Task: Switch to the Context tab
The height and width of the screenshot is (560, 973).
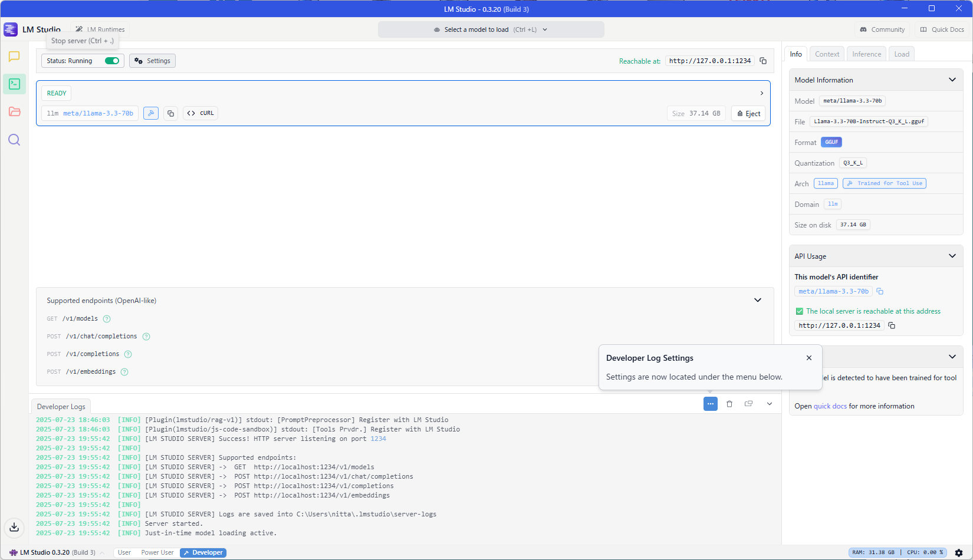Action: (827, 54)
